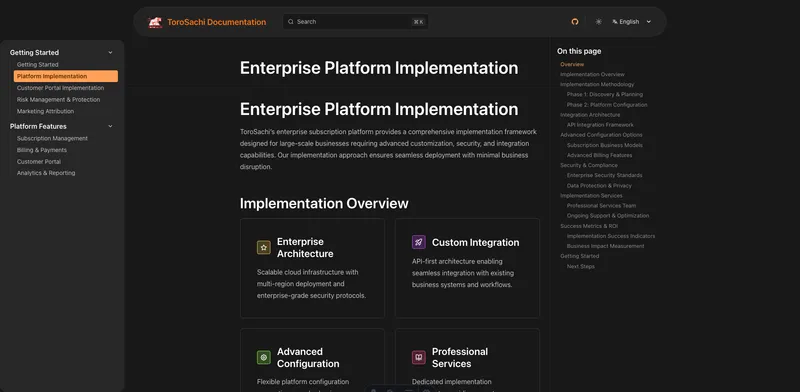Toggle the light/dark theme sun icon

598,22
